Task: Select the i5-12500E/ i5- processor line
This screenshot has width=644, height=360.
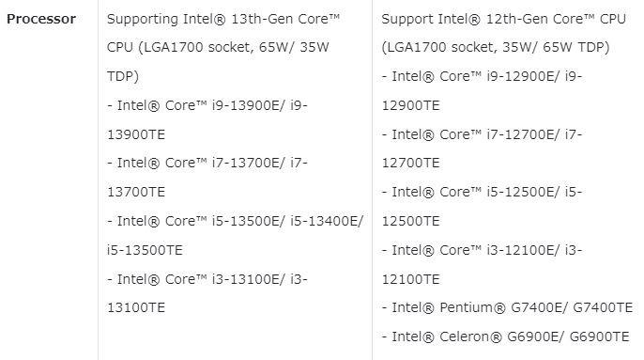Action: [482, 192]
